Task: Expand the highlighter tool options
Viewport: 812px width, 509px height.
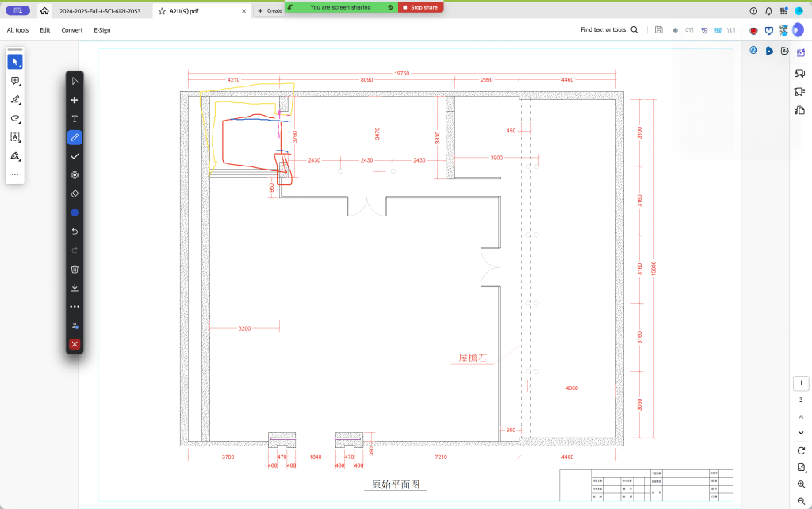Action: (x=15, y=100)
